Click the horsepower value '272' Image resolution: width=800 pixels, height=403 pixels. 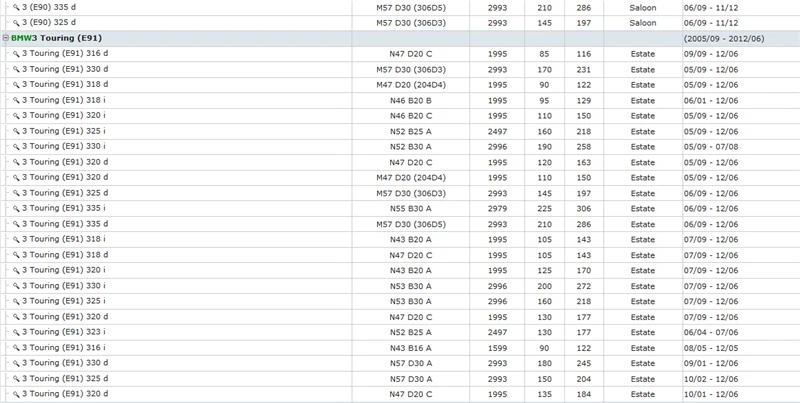[x=584, y=286]
